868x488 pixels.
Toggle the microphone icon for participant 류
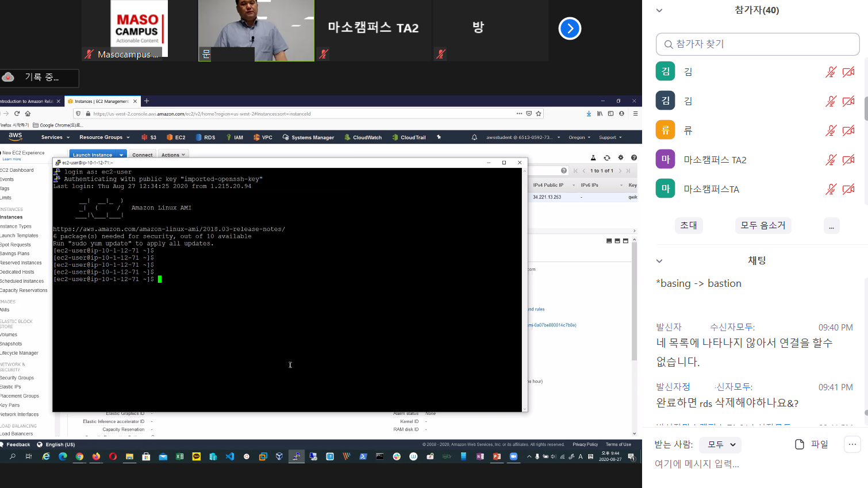pyautogui.click(x=831, y=130)
